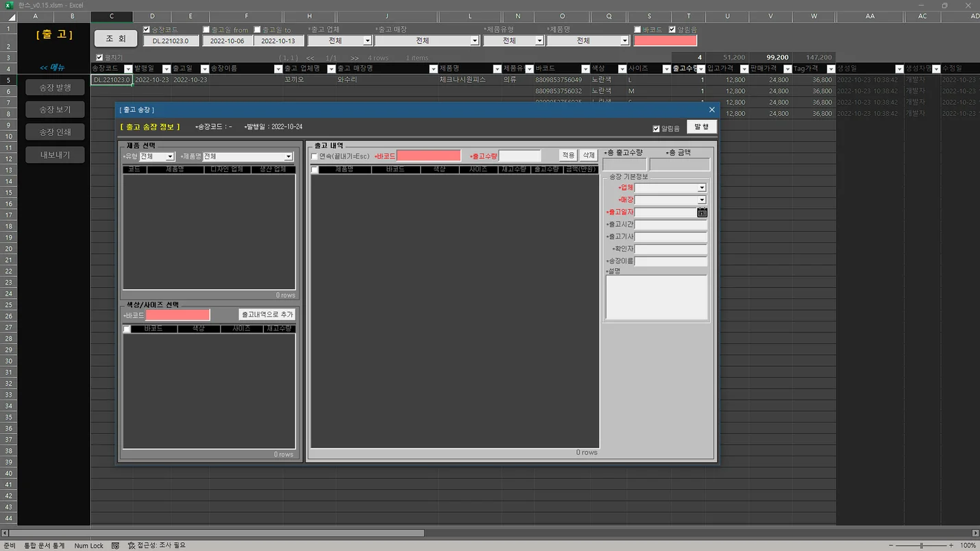The image size is (980, 551).
Task: Tick select-all checkbox in 색상/사이즈 list header
Action: click(x=127, y=329)
